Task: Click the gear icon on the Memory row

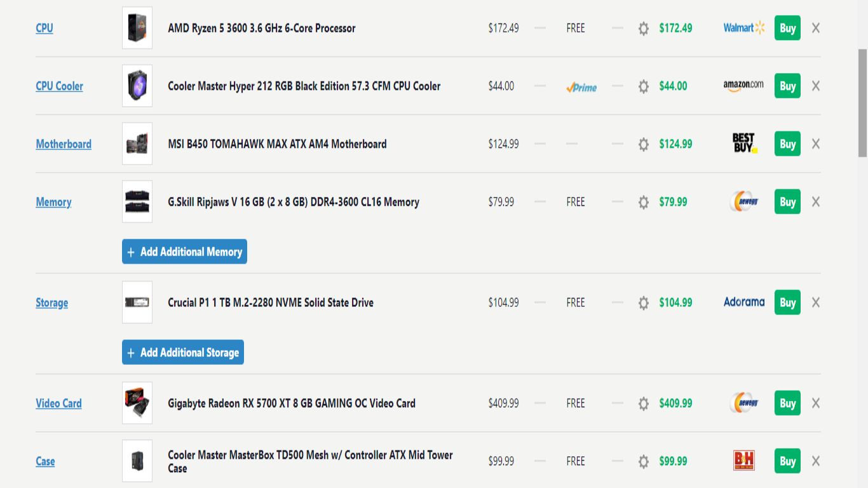Action: [643, 201]
